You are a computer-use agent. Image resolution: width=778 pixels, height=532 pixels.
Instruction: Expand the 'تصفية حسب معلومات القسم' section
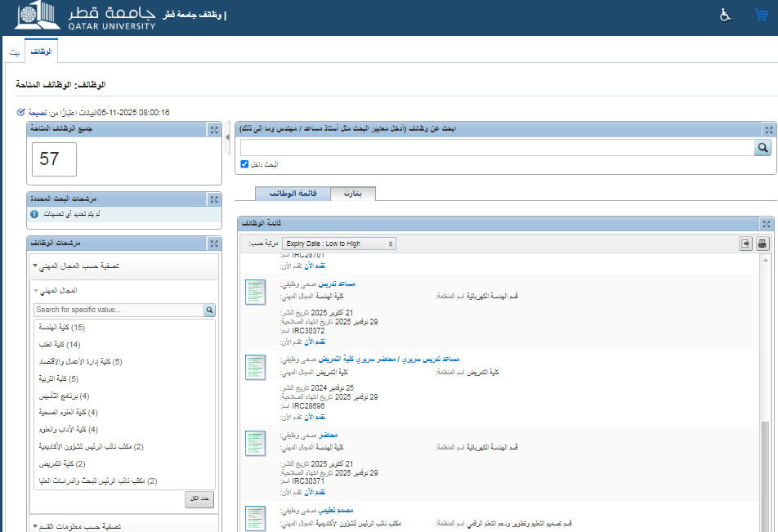tap(35, 527)
